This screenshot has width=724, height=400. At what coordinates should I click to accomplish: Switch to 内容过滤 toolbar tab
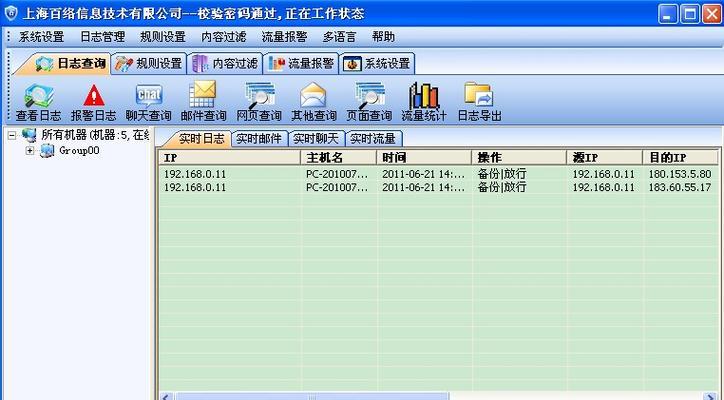coord(225,64)
